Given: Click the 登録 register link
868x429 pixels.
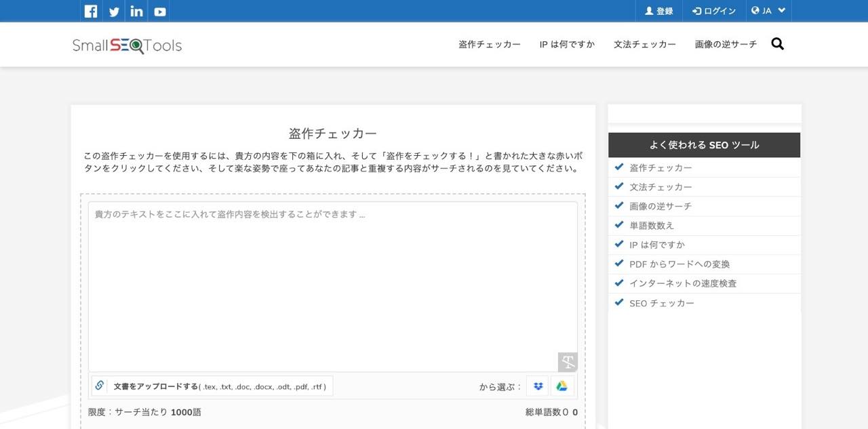Looking at the screenshot, I should pyautogui.click(x=659, y=11).
